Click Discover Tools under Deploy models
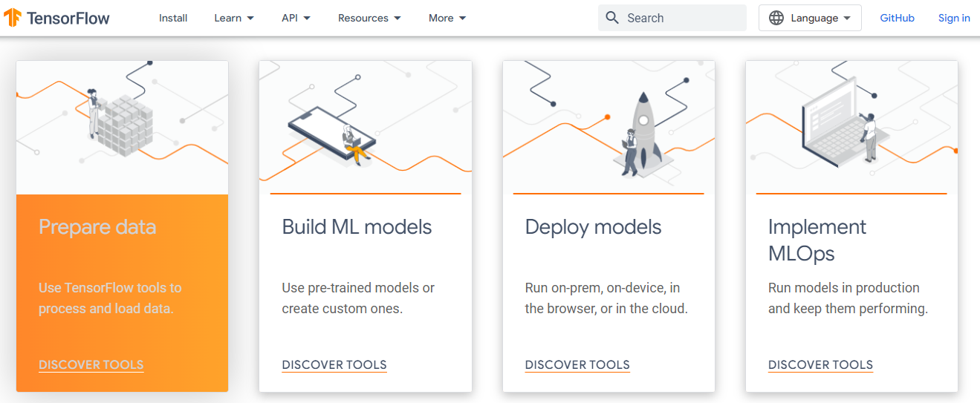980x403 pixels. point(577,364)
